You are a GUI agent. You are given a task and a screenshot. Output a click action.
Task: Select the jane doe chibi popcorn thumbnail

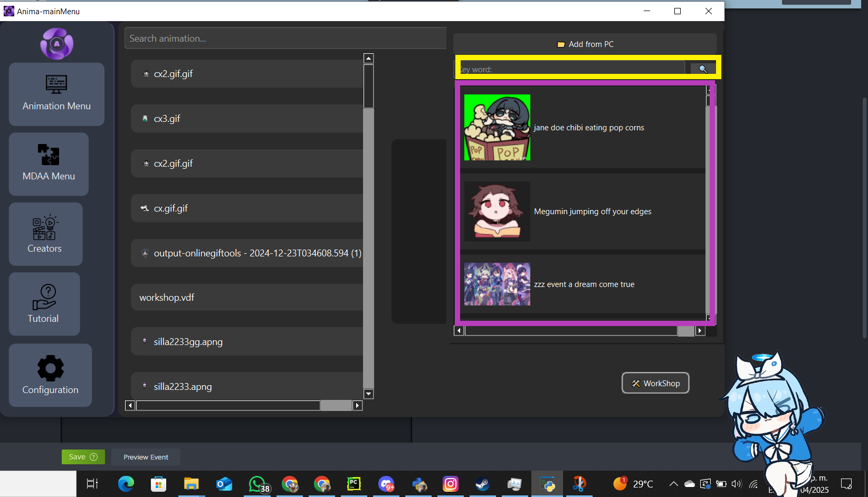(497, 127)
